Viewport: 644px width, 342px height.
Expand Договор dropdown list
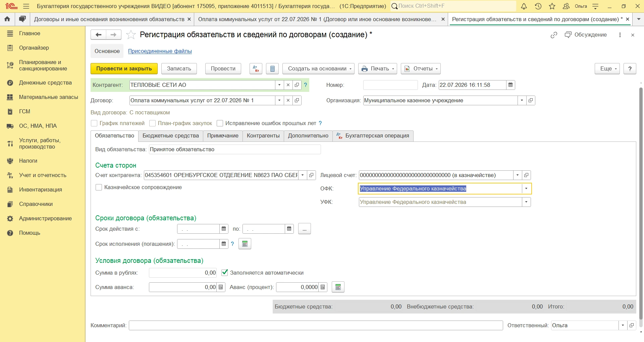click(279, 101)
